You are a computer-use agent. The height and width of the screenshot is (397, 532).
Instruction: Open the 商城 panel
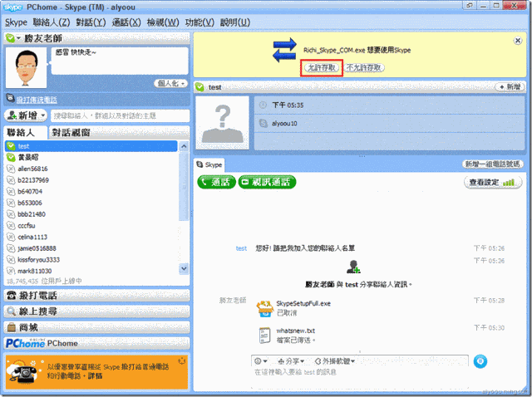(x=96, y=327)
